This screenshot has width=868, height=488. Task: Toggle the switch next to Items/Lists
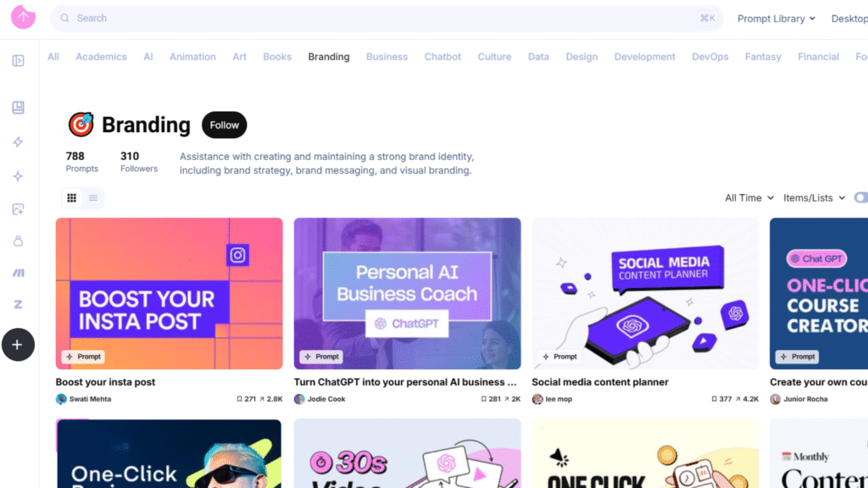click(x=861, y=197)
